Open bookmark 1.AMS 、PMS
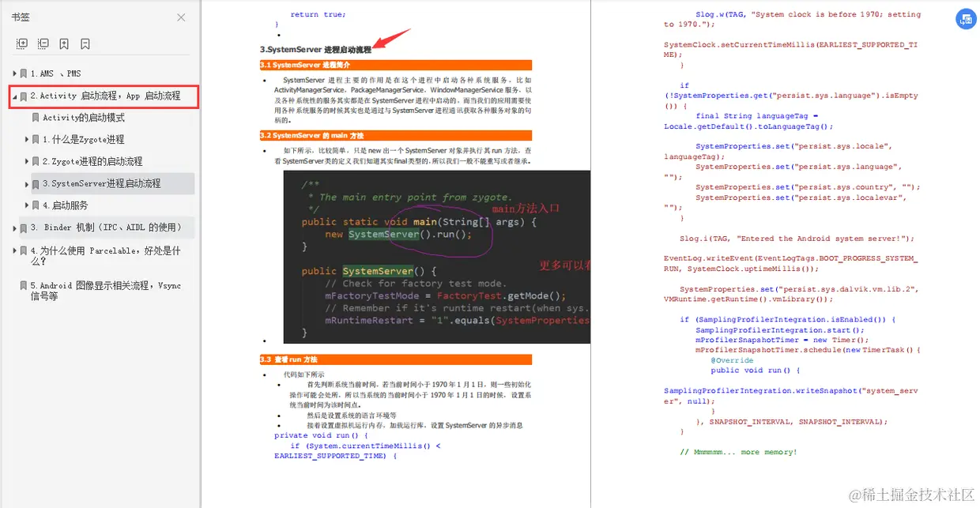 [x=55, y=73]
